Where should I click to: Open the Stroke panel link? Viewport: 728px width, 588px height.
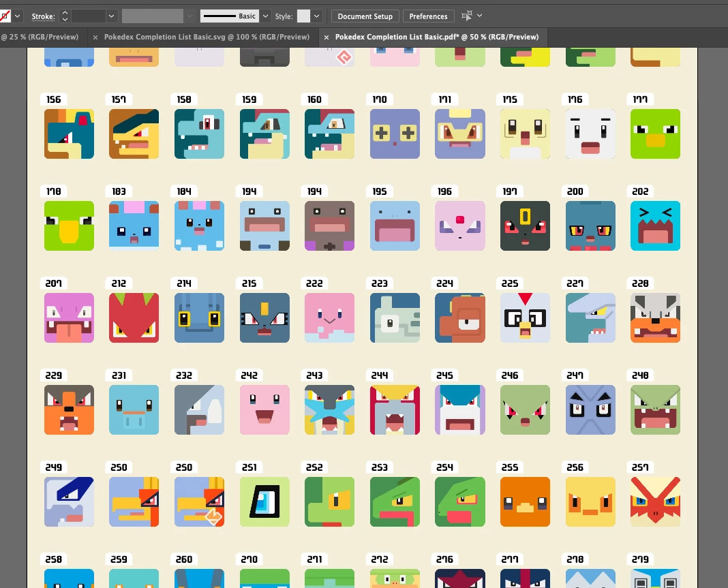pos(43,16)
